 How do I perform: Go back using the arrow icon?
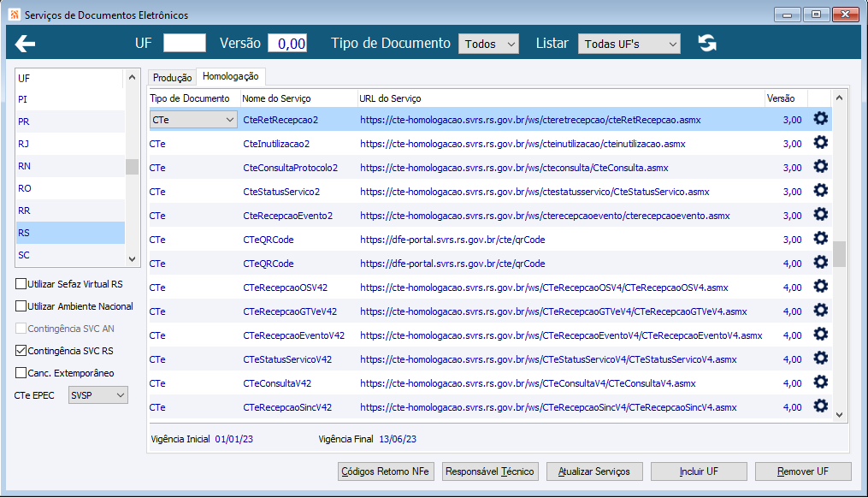(x=26, y=43)
